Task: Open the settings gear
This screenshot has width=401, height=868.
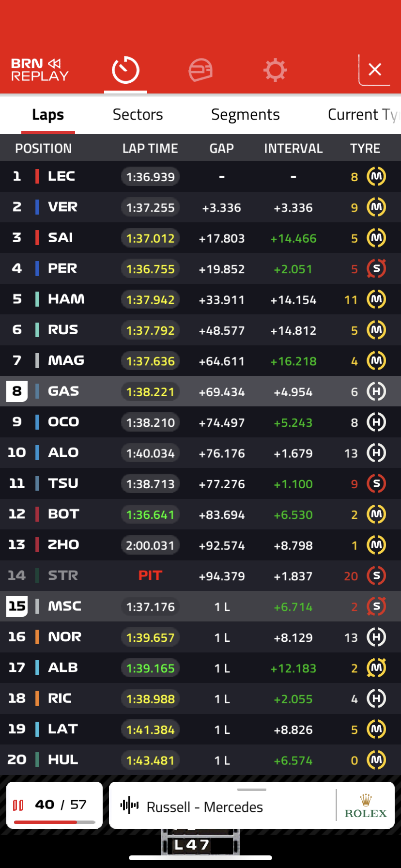Action: tap(275, 70)
